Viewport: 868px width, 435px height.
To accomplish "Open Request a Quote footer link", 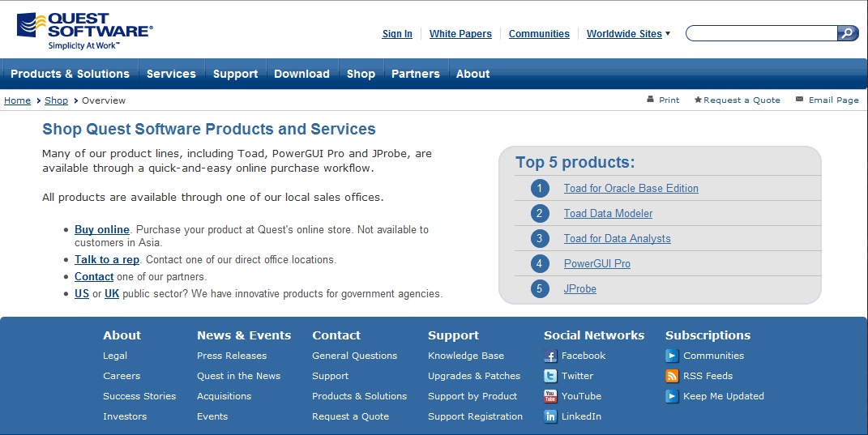I will tap(350, 416).
